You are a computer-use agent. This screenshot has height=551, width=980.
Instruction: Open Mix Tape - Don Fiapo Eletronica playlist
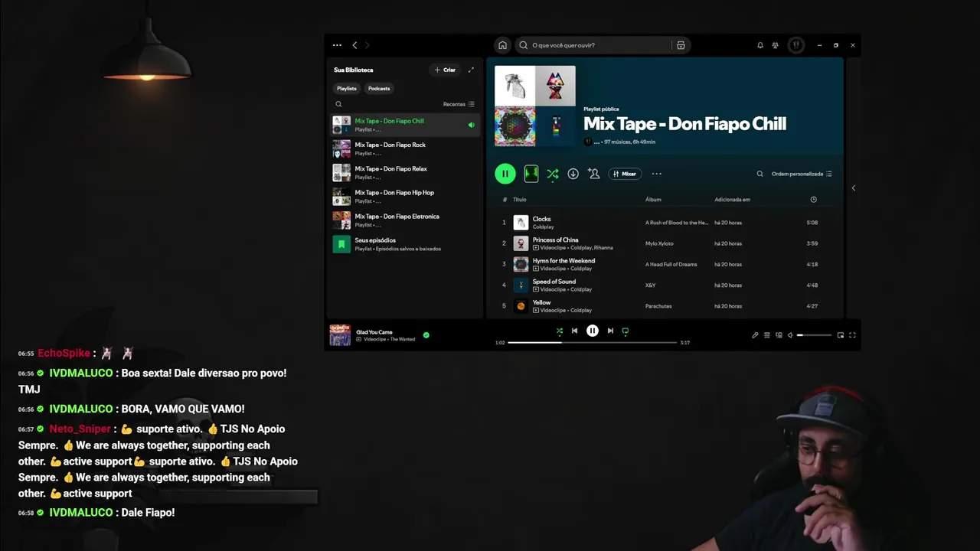[x=405, y=220]
